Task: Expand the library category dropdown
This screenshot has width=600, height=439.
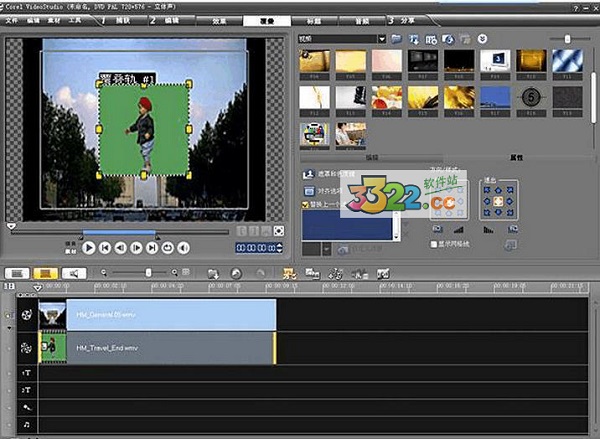Action: pyautogui.click(x=382, y=38)
